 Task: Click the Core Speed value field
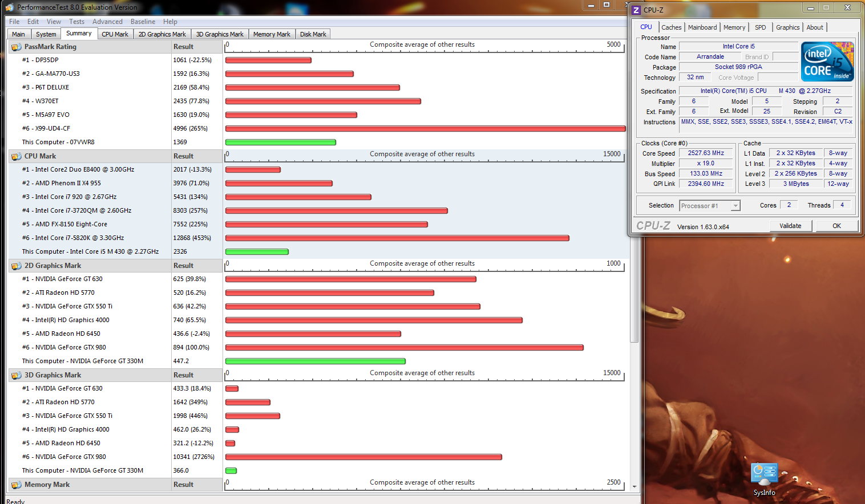click(x=706, y=153)
